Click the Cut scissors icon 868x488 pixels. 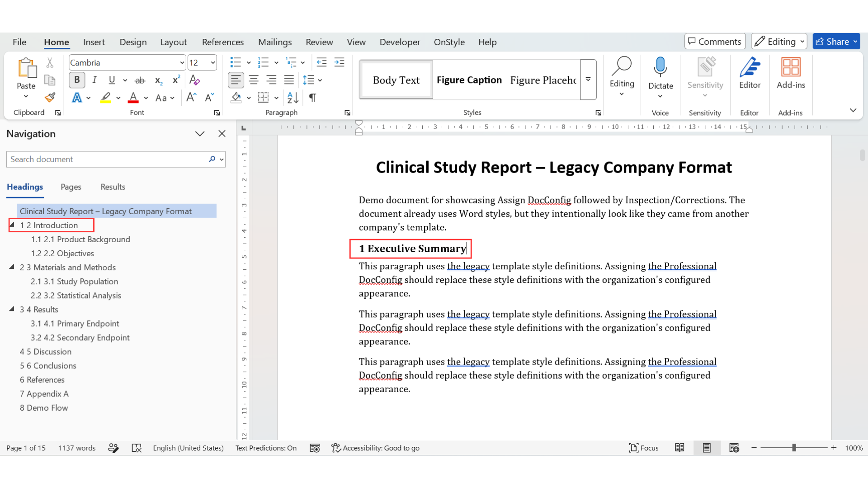click(x=50, y=63)
